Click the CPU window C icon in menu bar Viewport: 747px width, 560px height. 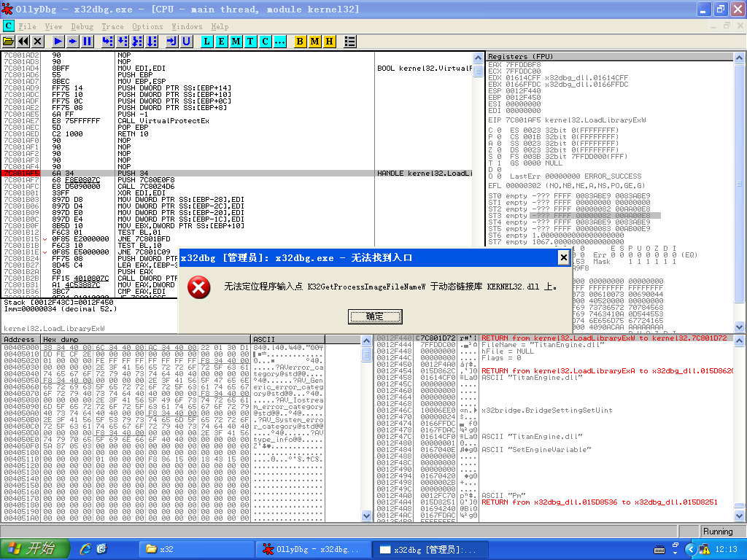click(8, 26)
